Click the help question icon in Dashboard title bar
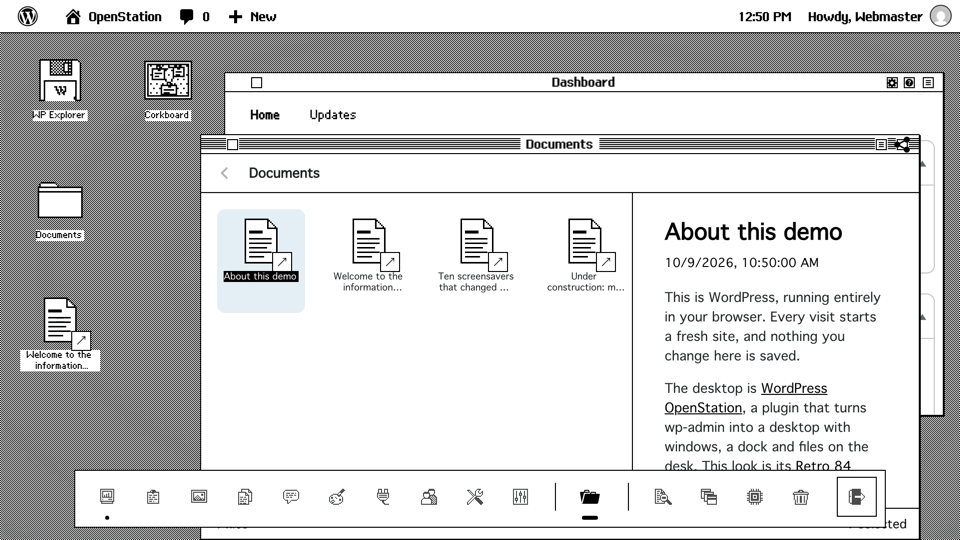960x540 pixels. click(909, 83)
